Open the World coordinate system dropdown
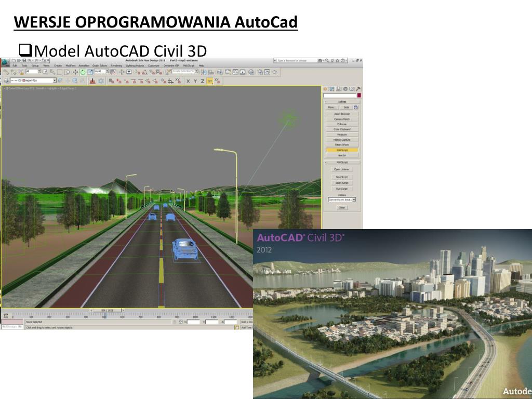532x399 pixels. point(101,71)
